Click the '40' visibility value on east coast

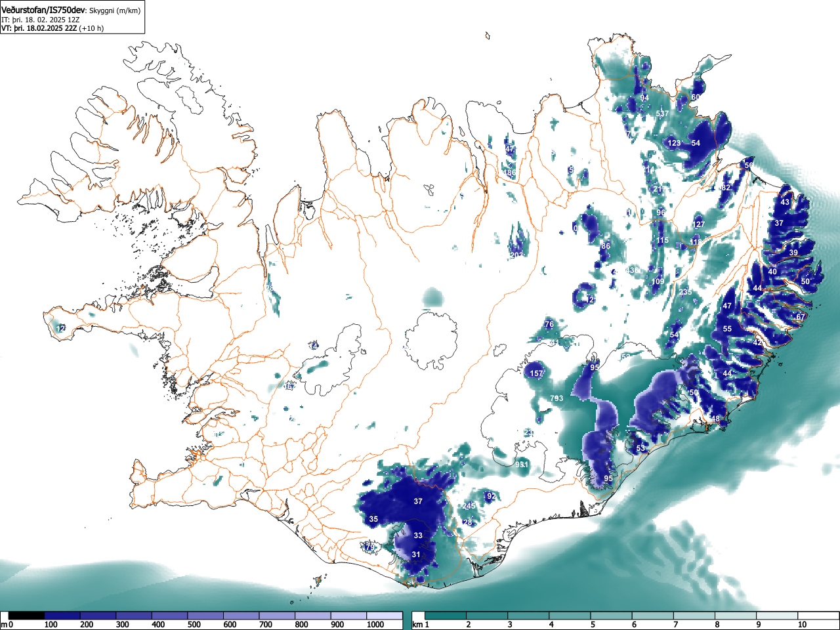772,272
